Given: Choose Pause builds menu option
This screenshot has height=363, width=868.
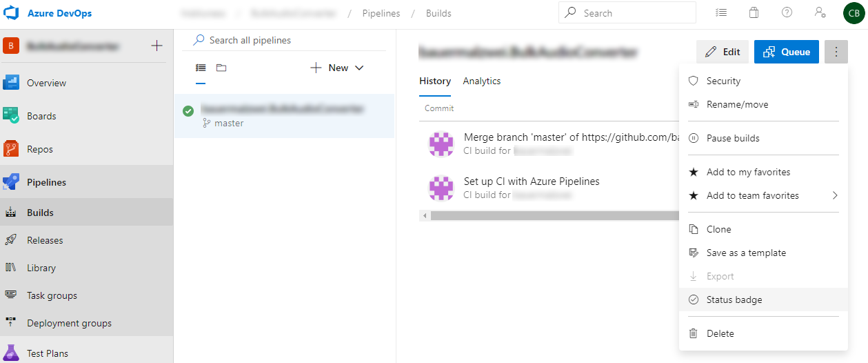Looking at the screenshot, I should [733, 138].
